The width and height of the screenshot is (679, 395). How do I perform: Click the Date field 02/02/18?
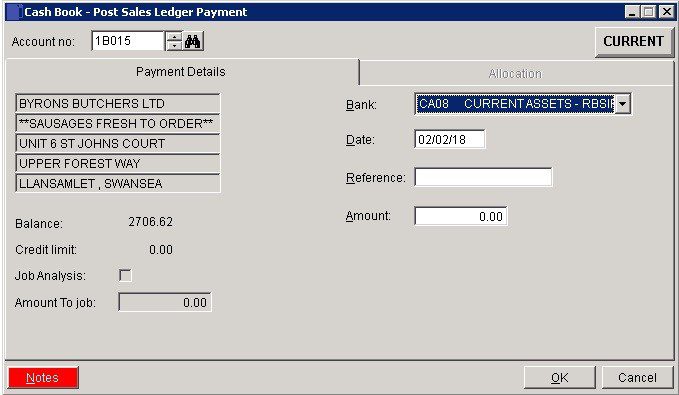point(450,139)
